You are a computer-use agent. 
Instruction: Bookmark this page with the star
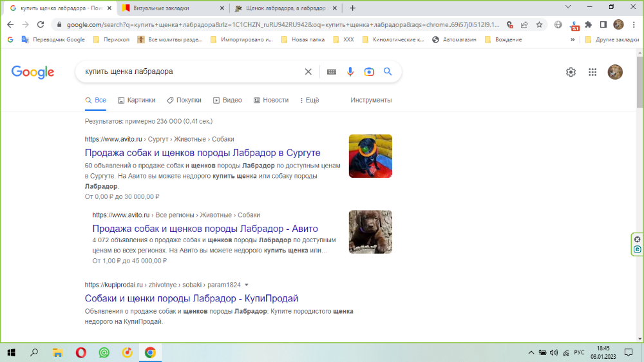coord(539,24)
